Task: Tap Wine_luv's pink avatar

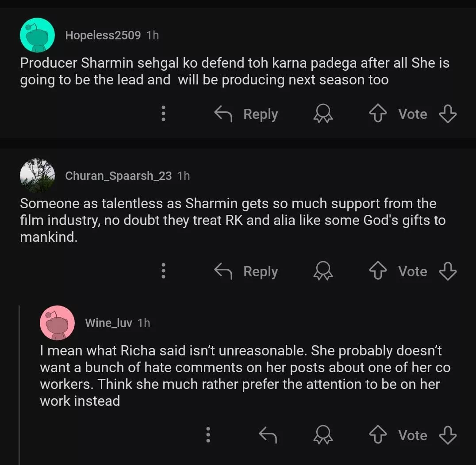Action: (x=57, y=323)
